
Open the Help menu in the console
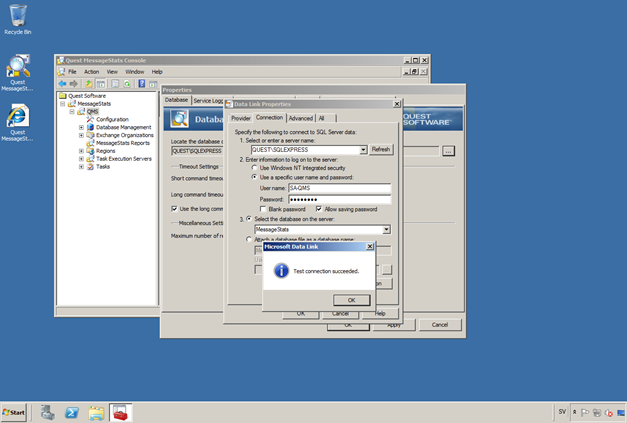(157, 72)
